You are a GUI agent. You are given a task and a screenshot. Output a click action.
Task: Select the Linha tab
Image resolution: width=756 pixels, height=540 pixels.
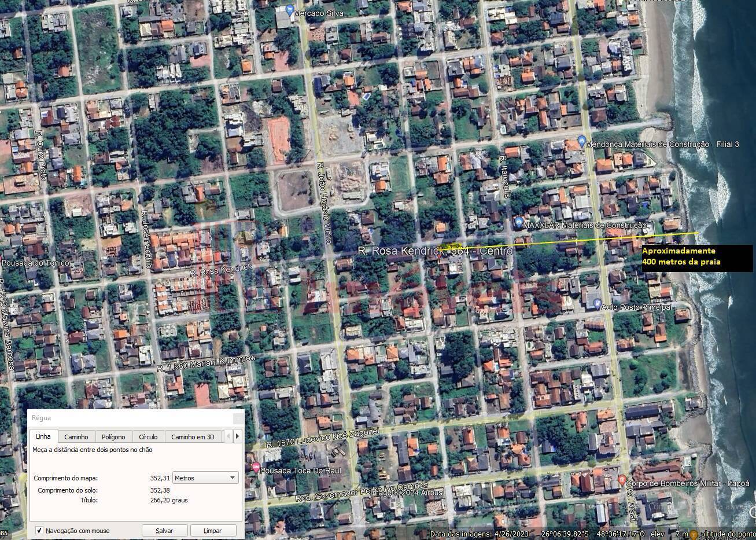point(43,436)
